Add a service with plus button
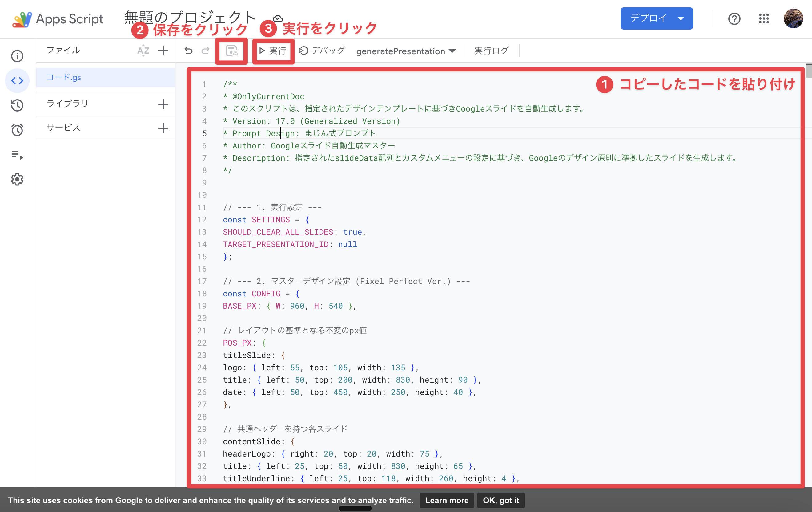The width and height of the screenshot is (812, 512). pos(163,128)
